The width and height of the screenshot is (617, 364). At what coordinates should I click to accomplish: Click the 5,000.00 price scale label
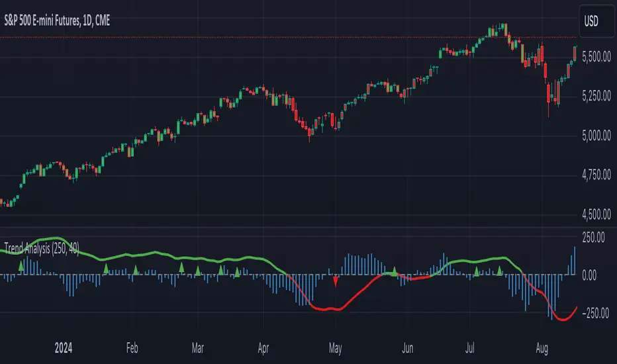point(596,136)
